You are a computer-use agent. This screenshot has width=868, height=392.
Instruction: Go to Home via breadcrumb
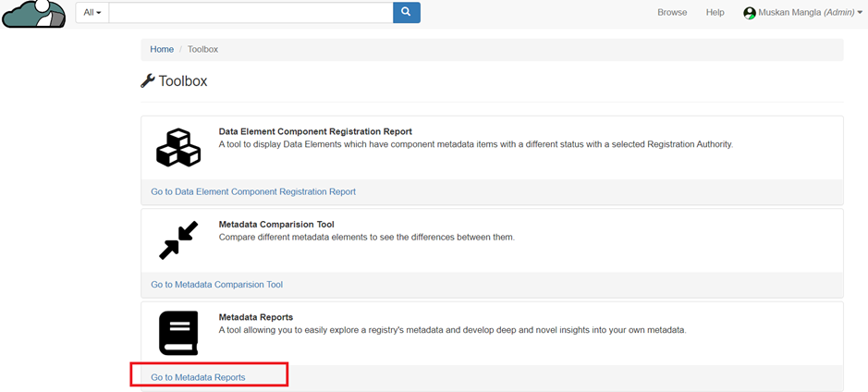click(x=162, y=49)
